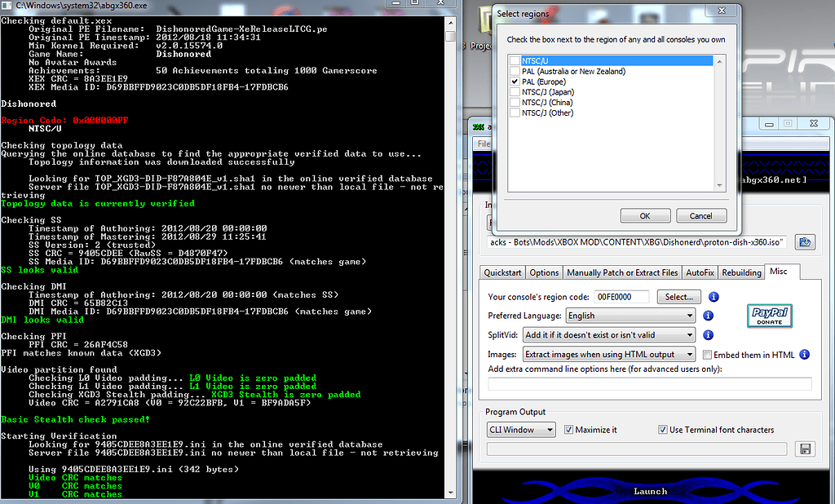Click the info icon beside Embed them in HTML

[804, 355]
